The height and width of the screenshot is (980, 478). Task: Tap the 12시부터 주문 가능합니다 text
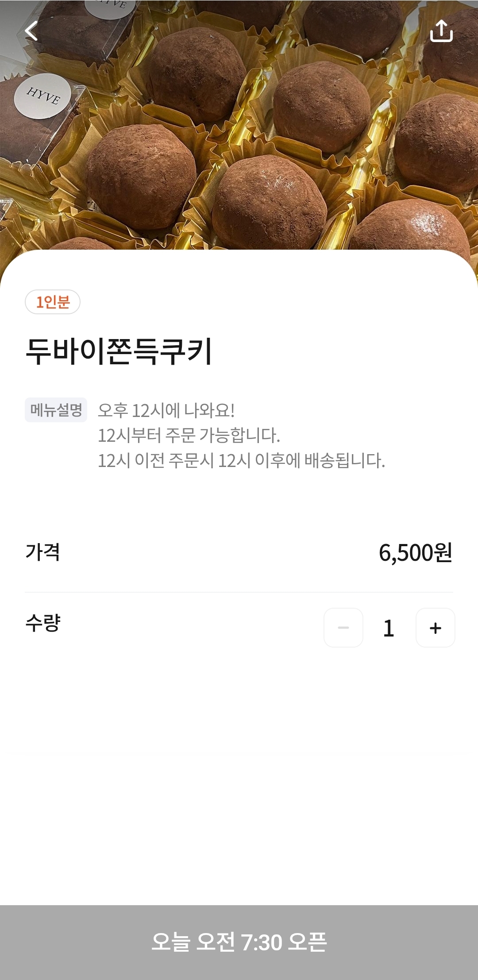pyautogui.click(x=189, y=436)
